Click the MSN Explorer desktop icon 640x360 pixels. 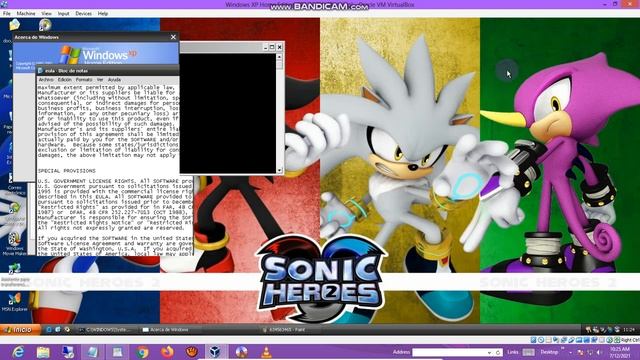click(14, 302)
